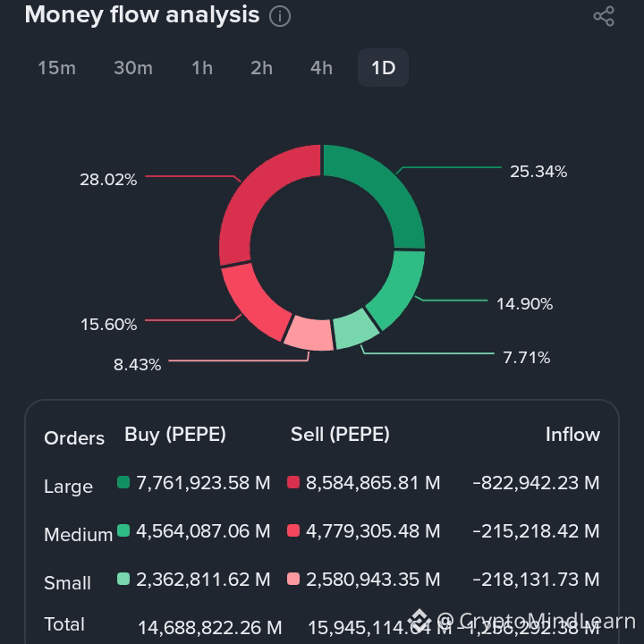Click the Large buy green color swatch
The image size is (644, 644).
123,482
